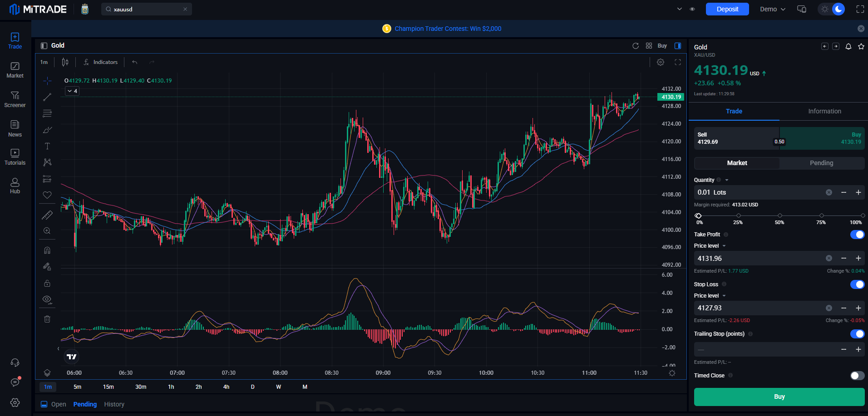Open Take Profit Price level dropdown
This screenshot has height=416, width=868.
point(724,246)
